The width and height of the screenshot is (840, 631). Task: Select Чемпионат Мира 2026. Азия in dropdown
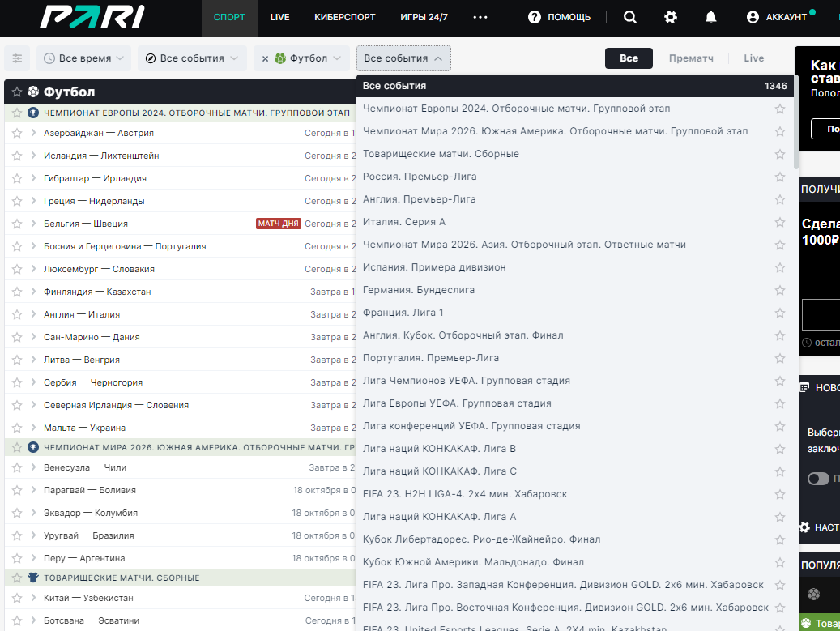coord(524,245)
